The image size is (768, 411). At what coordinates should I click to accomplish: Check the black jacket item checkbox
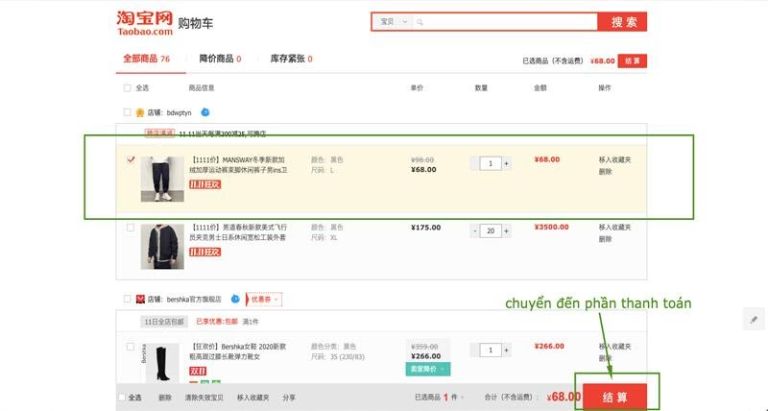(x=131, y=228)
